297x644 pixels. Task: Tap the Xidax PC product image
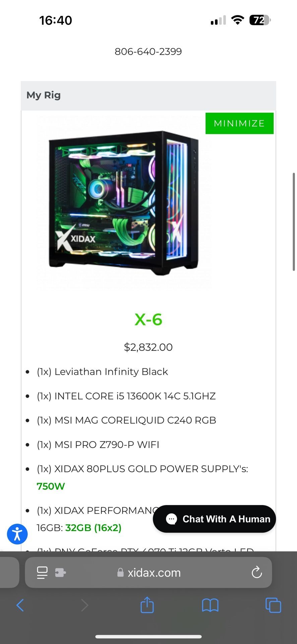pos(124,203)
